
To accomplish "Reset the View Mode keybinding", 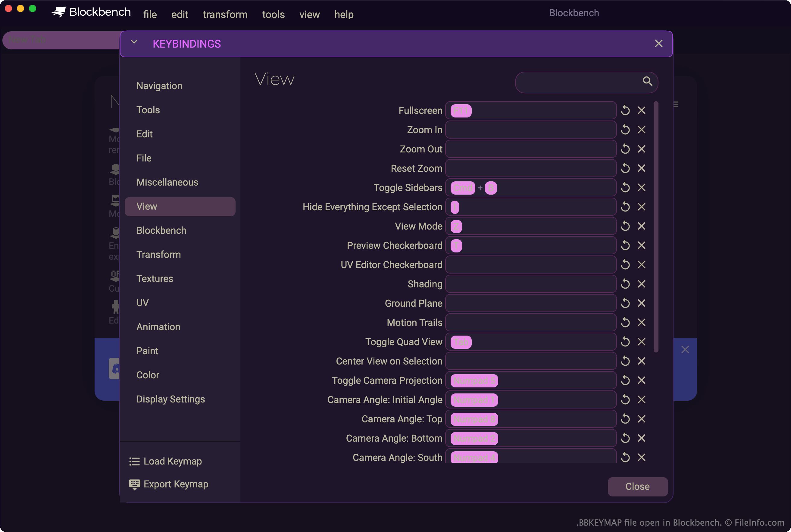I will pos(625,226).
